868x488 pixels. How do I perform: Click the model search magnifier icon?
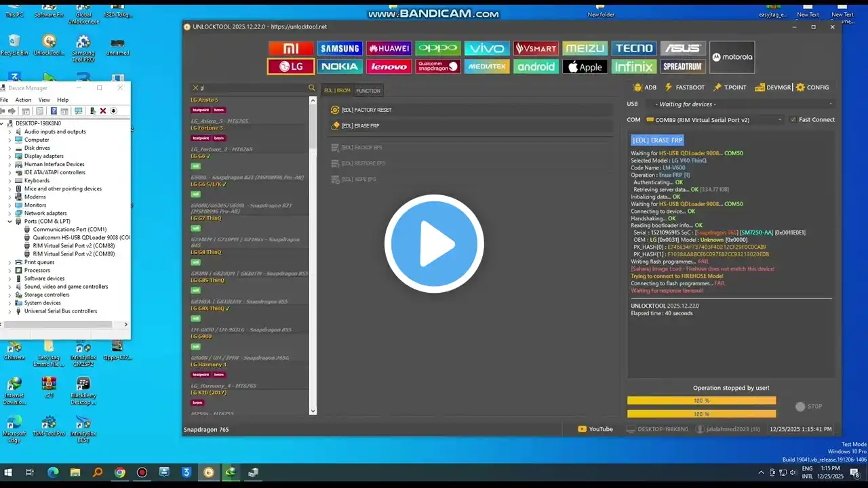[x=312, y=88]
